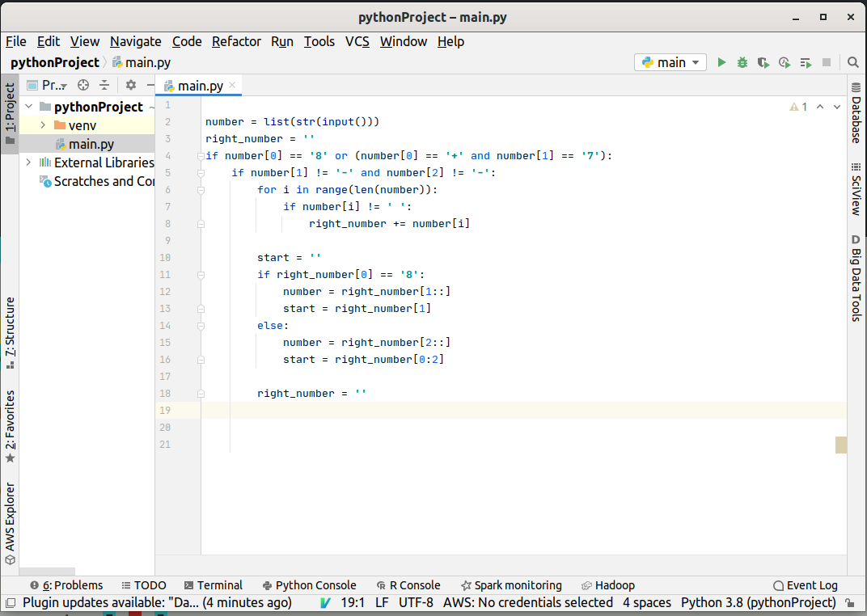The height and width of the screenshot is (616, 867).
Task: Close the main.py editor tab
Action: [232, 85]
